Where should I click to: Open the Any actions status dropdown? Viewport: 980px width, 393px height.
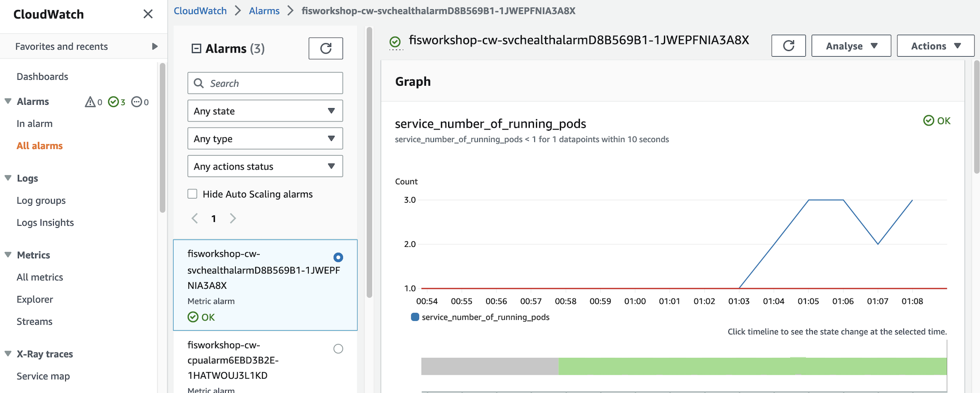(x=265, y=166)
